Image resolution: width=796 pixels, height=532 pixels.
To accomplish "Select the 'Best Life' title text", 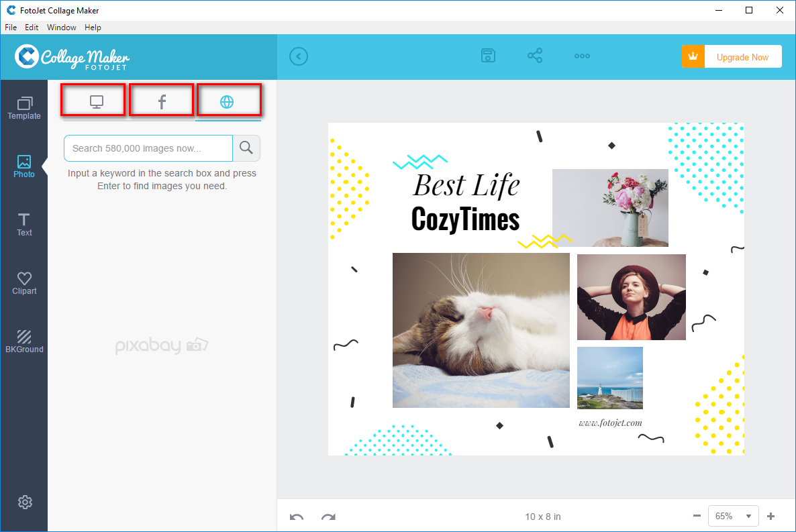I will click(466, 184).
